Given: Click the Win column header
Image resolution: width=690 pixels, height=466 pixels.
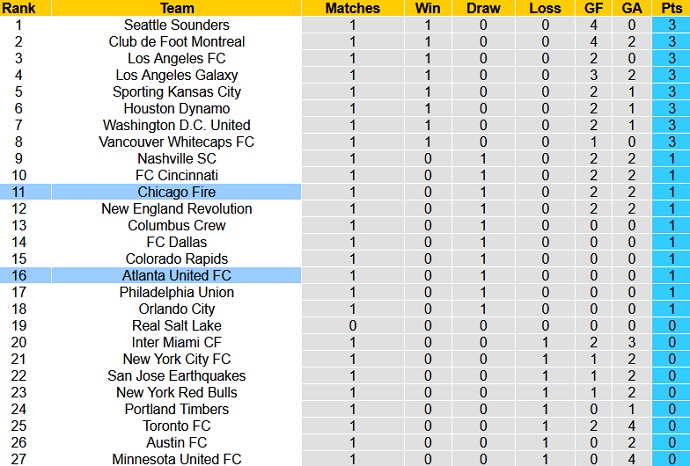Looking at the screenshot, I should point(427,8).
